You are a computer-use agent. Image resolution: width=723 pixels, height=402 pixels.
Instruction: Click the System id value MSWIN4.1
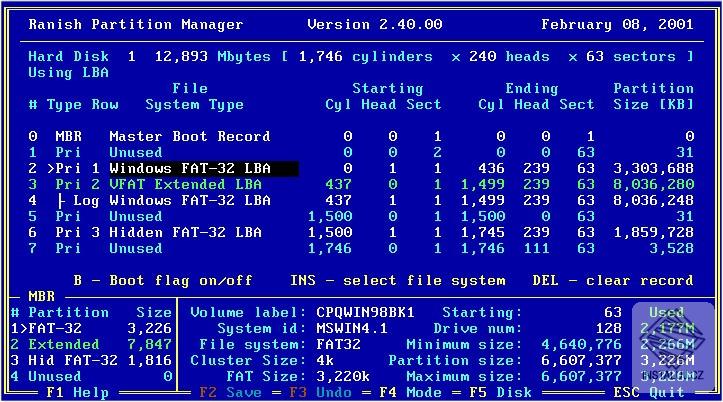(352, 328)
